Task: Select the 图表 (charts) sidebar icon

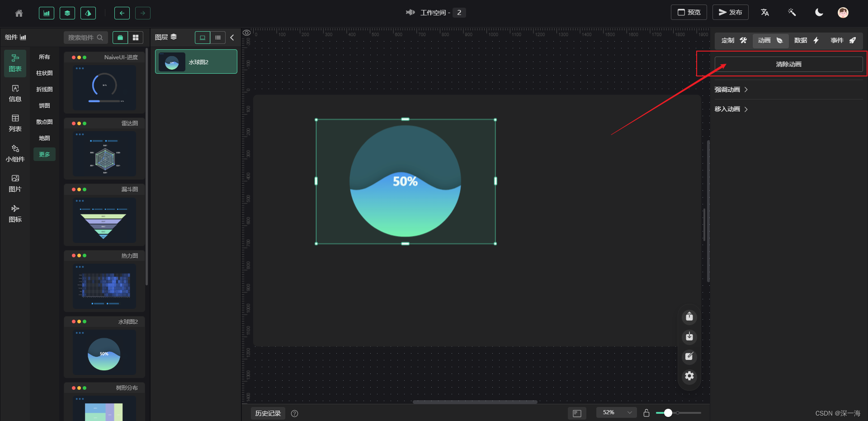Action: (15, 63)
